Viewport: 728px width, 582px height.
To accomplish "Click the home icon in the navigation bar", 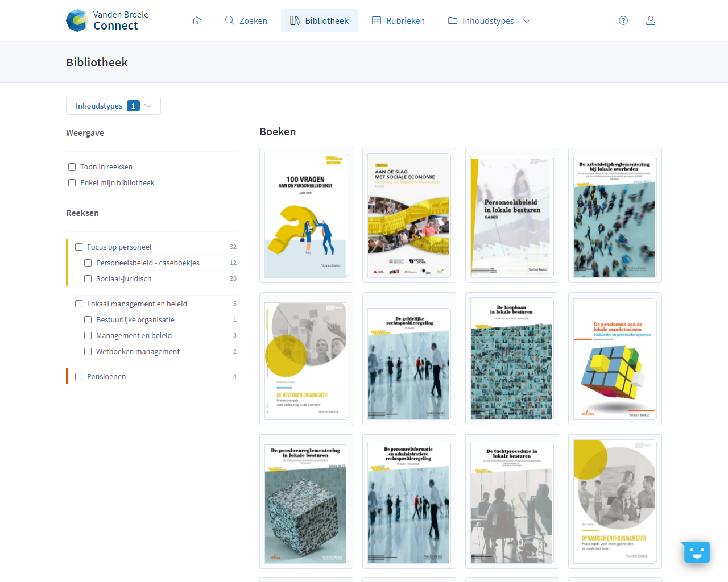I will 196,20.
